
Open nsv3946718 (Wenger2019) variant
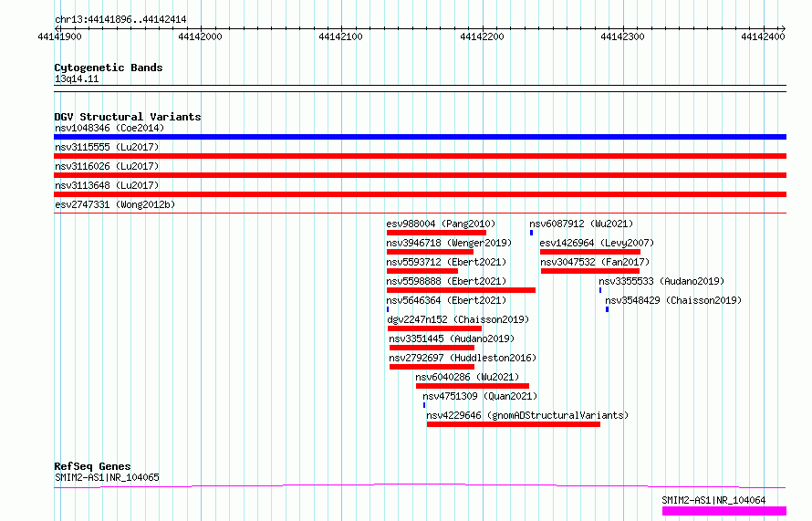(449, 243)
